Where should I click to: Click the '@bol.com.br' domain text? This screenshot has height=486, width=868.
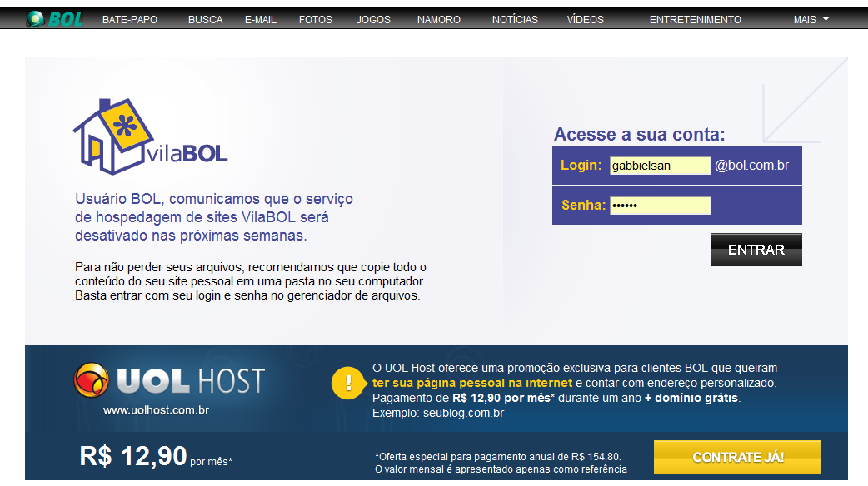(751, 166)
